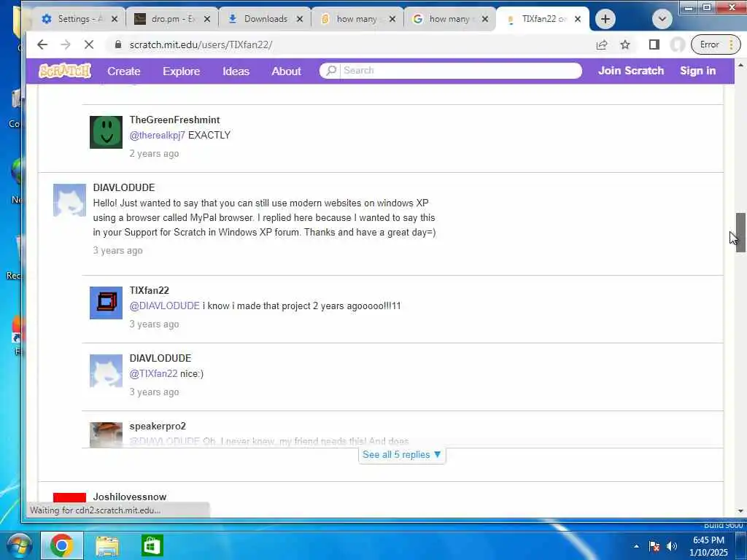747x560 pixels.
Task: Open File Explorer from taskbar
Action: [107, 545]
